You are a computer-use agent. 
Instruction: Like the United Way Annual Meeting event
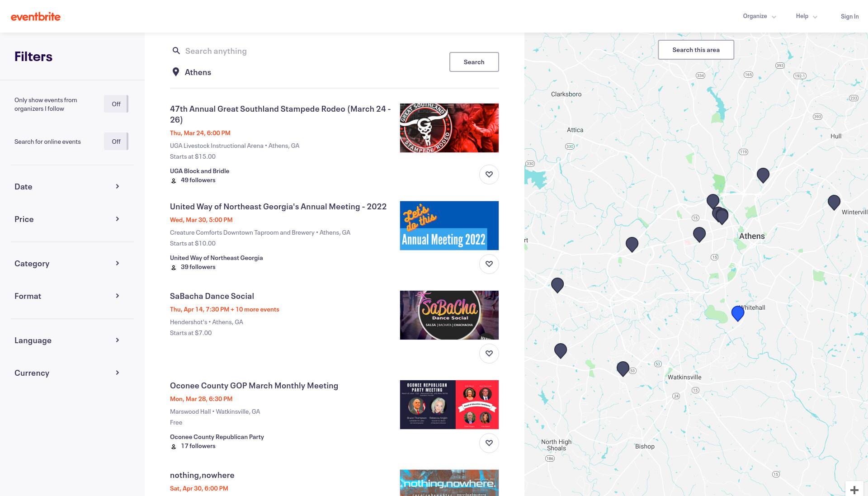click(x=489, y=264)
